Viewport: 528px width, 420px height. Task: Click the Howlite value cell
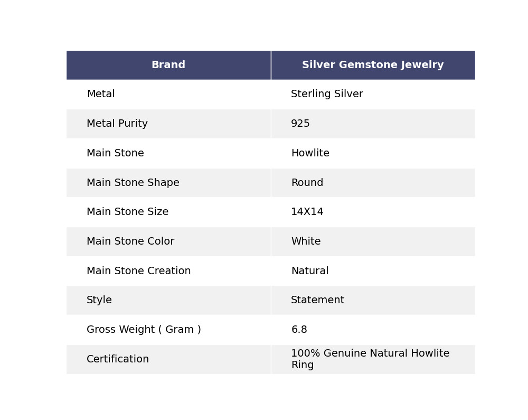310,153
